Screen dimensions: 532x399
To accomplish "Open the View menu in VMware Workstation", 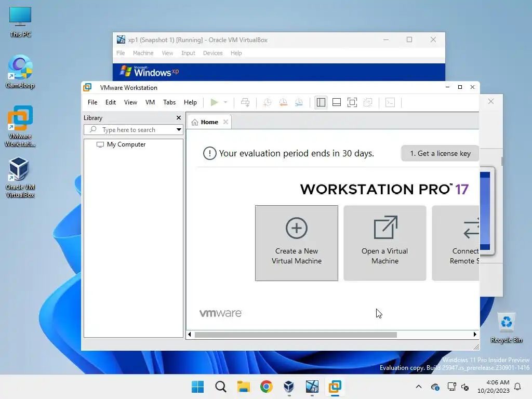I will pos(130,102).
